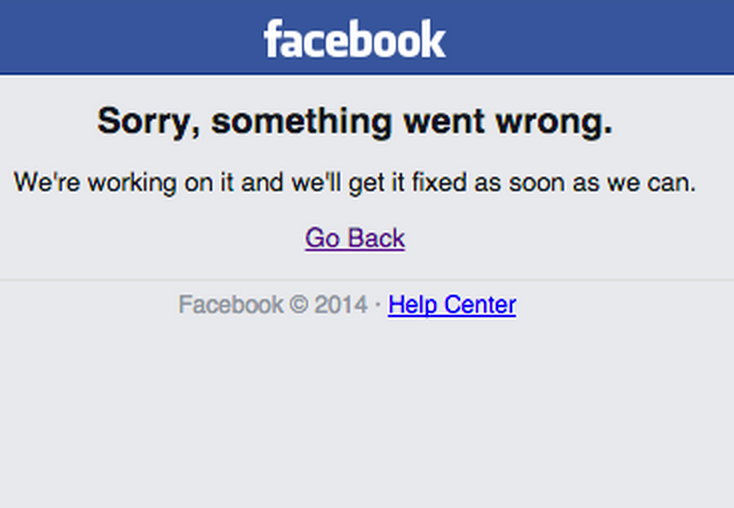Image resolution: width=734 pixels, height=508 pixels.
Task: Click the empty gray area below the footer
Action: [367, 420]
